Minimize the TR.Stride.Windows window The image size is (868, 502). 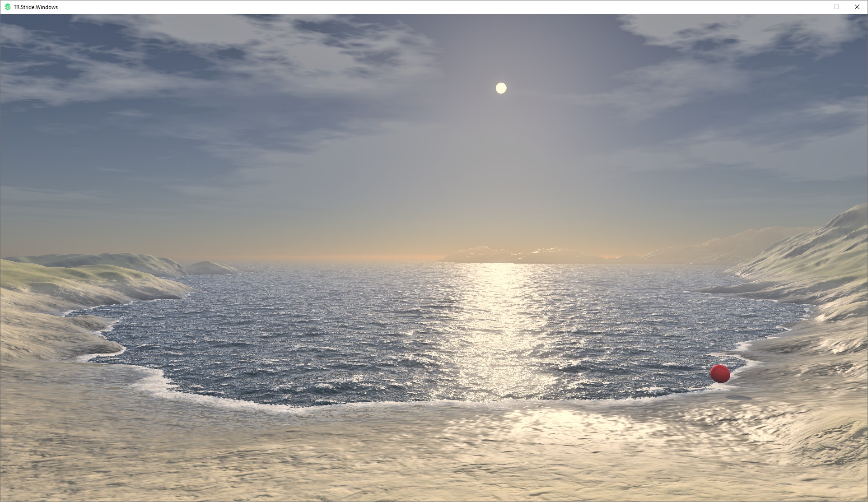pos(816,7)
